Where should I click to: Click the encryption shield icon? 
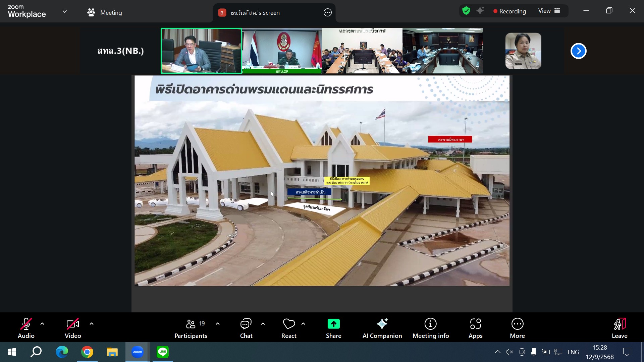(466, 11)
